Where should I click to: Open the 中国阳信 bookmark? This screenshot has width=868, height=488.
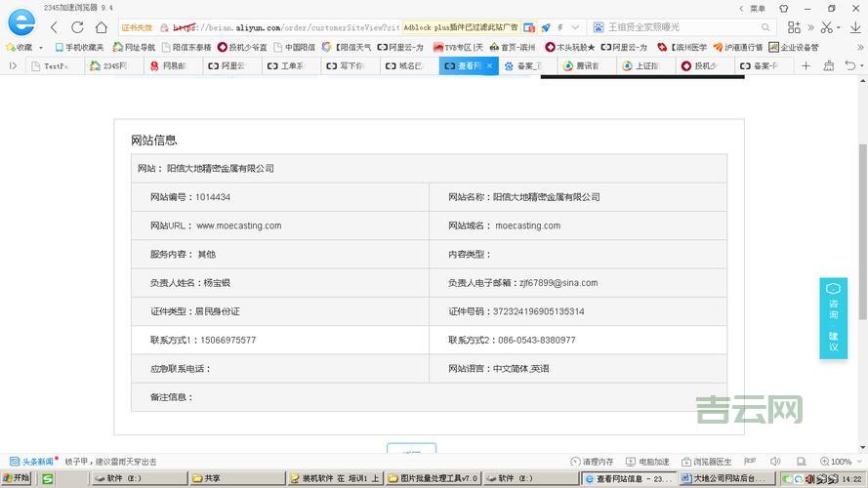pos(295,48)
